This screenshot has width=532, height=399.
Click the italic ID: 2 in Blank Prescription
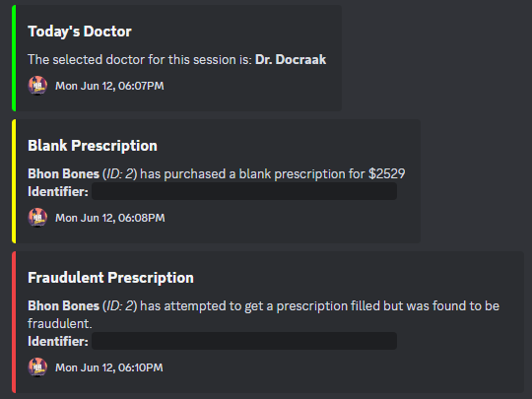click(120, 174)
